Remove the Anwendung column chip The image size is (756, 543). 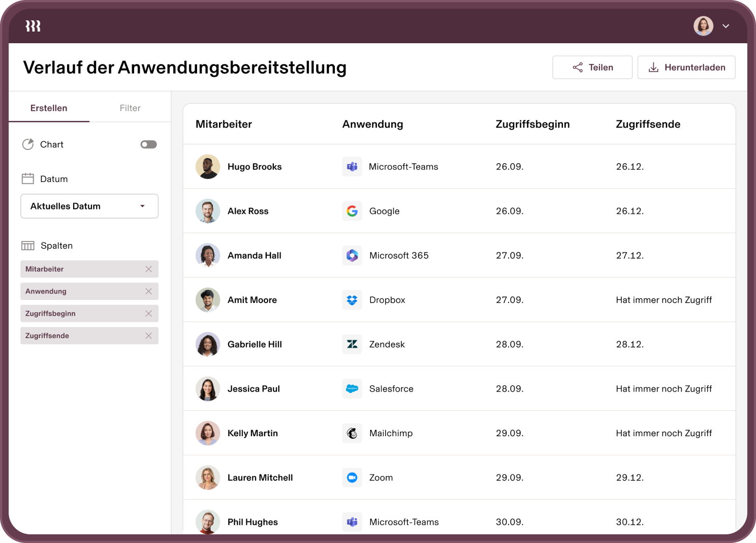pyautogui.click(x=148, y=291)
